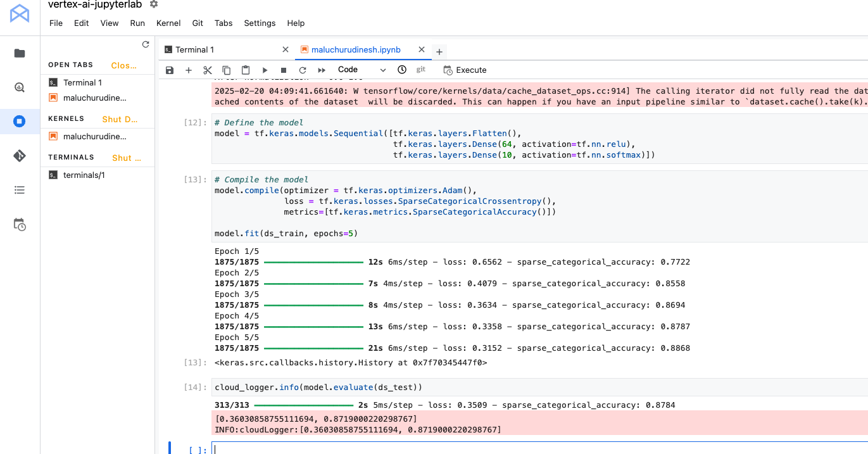Screen dimensions: 868x454
Task: Click the keras History output text
Action: 351,363
